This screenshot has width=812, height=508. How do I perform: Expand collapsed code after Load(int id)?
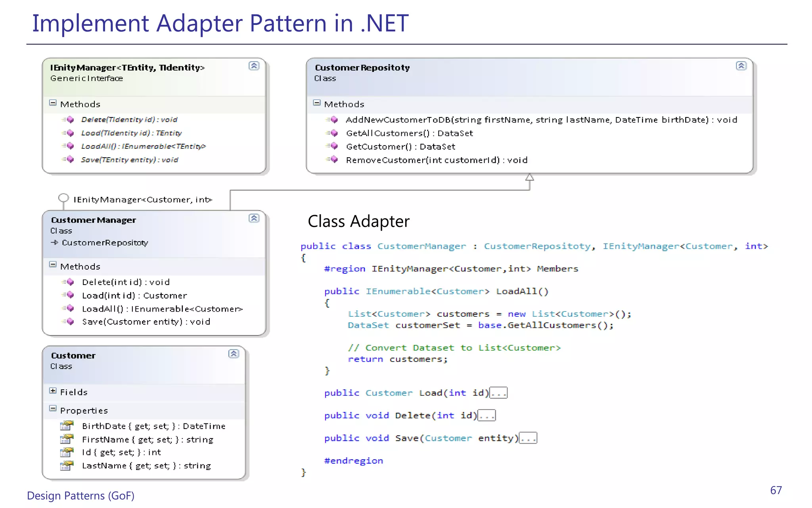click(498, 393)
